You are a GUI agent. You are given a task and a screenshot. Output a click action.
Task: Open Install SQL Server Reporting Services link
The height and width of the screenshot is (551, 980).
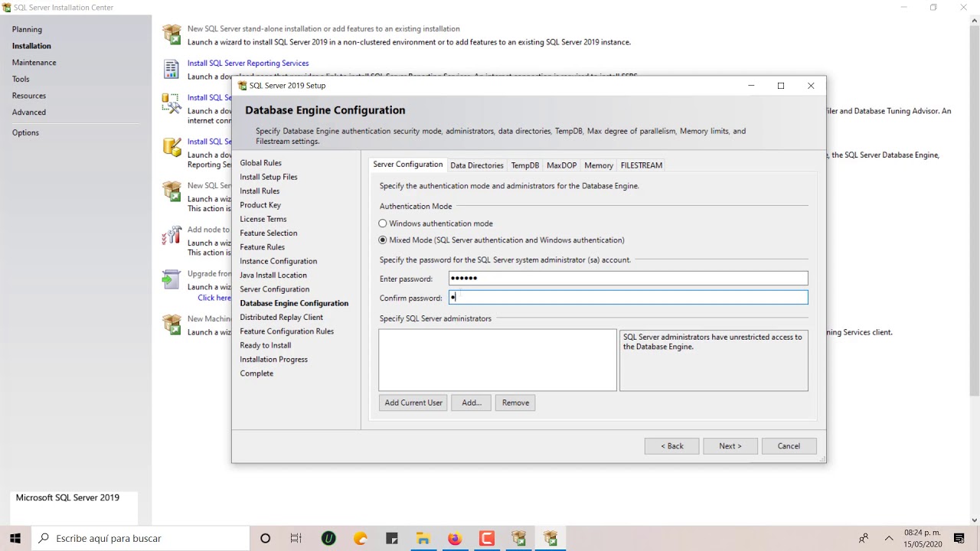tap(248, 64)
